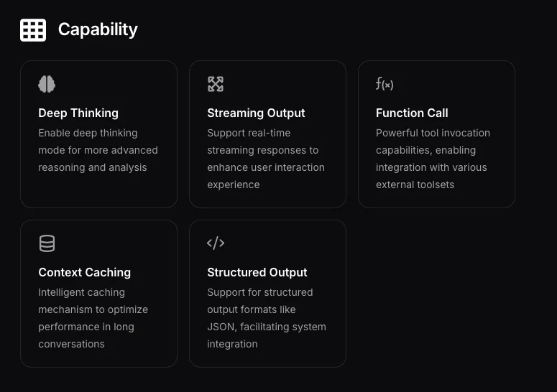Click the word 'integration' in Structured Output card
Image resolution: width=557 pixels, height=392 pixels.
tap(232, 344)
